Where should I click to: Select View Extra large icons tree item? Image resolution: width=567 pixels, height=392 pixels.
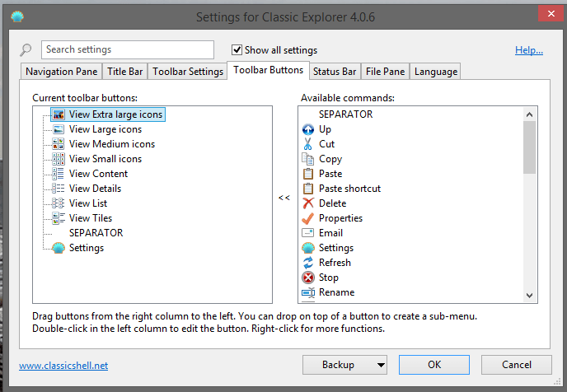click(115, 114)
